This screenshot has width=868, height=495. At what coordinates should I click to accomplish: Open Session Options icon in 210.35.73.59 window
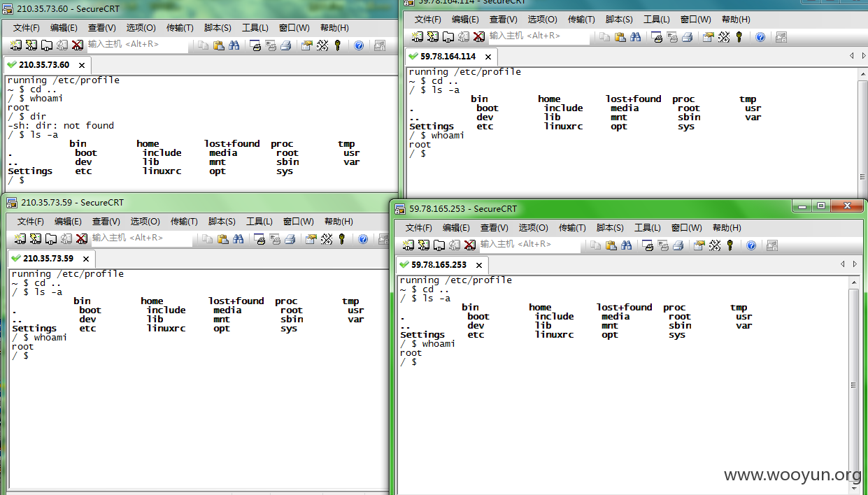coord(311,238)
